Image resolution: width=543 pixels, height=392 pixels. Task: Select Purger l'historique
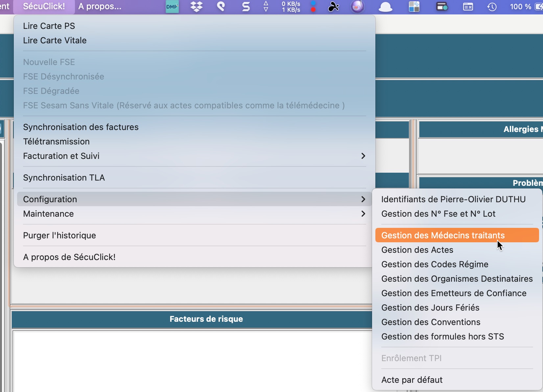pos(195,235)
